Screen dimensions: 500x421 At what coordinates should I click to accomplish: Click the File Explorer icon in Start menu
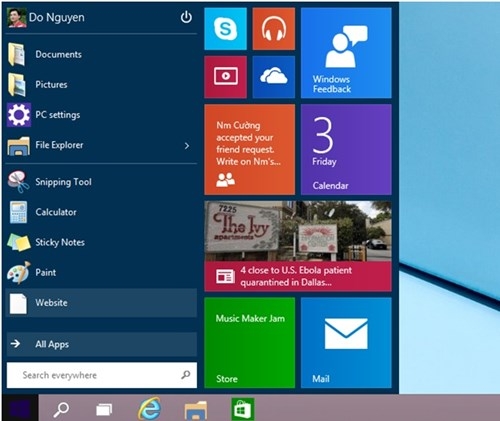(x=18, y=146)
